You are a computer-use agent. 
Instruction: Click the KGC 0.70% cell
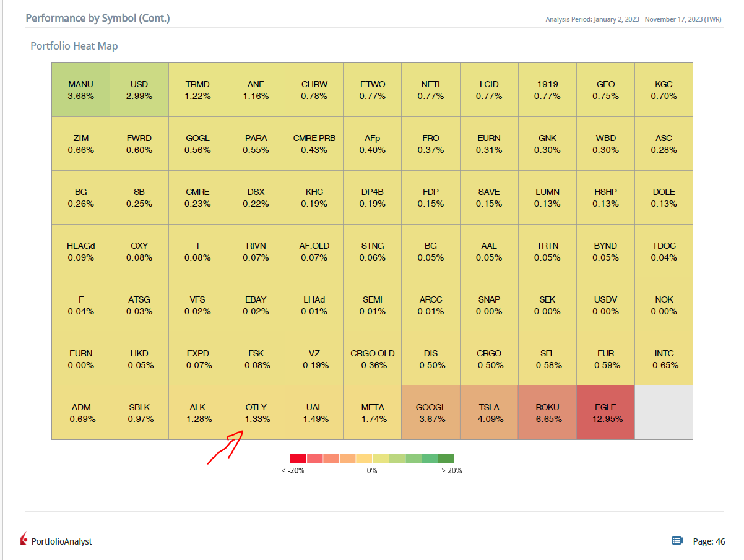click(664, 90)
